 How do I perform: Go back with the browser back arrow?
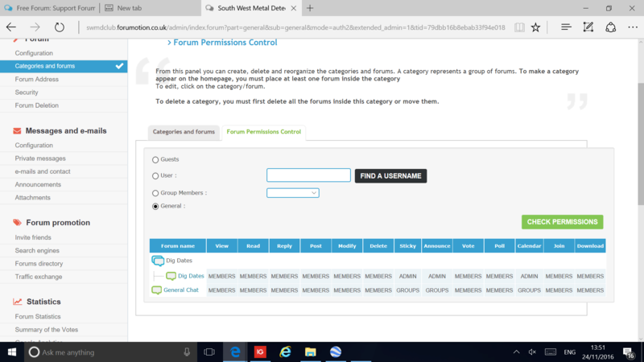(11, 27)
